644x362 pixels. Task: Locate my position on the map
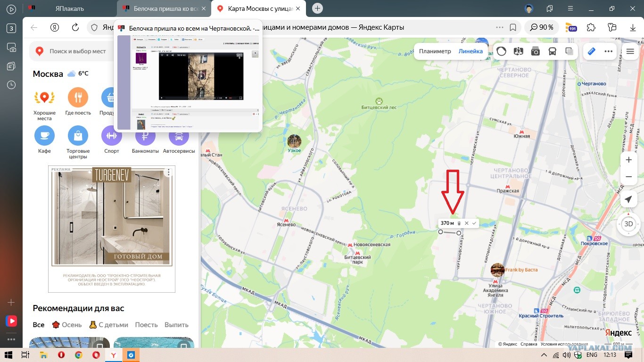[628, 199]
